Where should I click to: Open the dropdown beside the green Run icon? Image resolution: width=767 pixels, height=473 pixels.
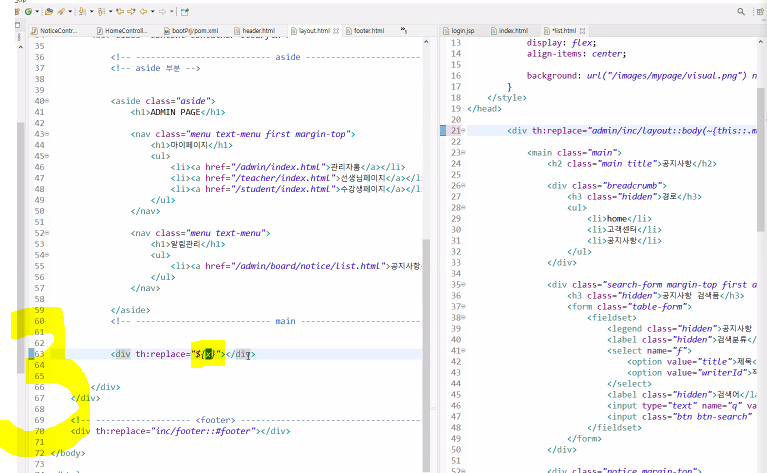(x=37, y=11)
